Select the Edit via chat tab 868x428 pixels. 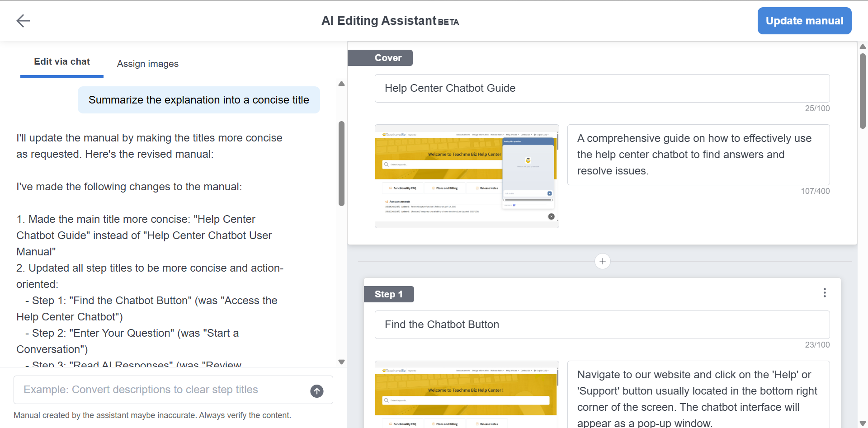pyautogui.click(x=62, y=62)
